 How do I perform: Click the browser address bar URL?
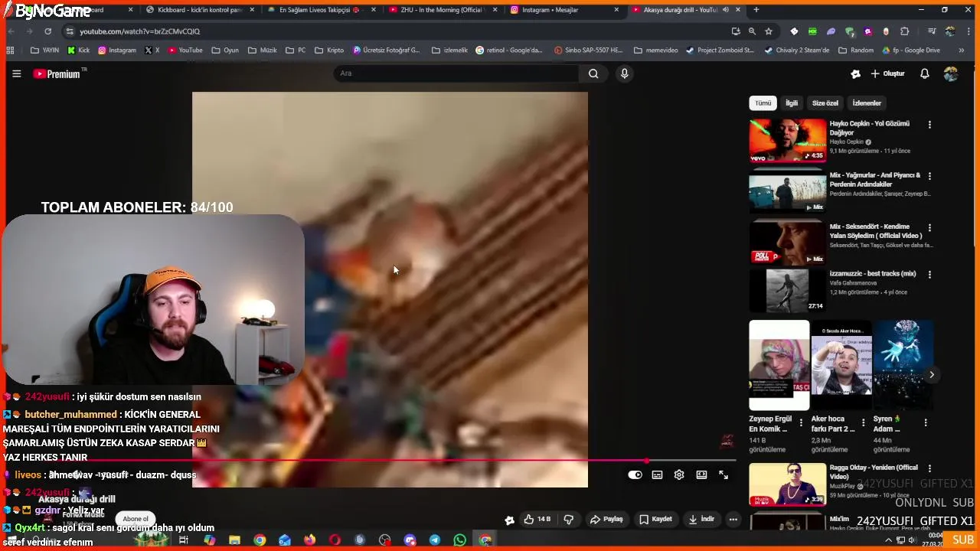click(139, 31)
